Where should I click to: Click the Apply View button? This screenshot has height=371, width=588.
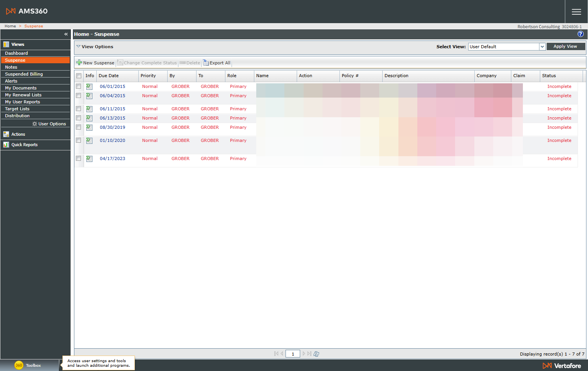pos(566,47)
